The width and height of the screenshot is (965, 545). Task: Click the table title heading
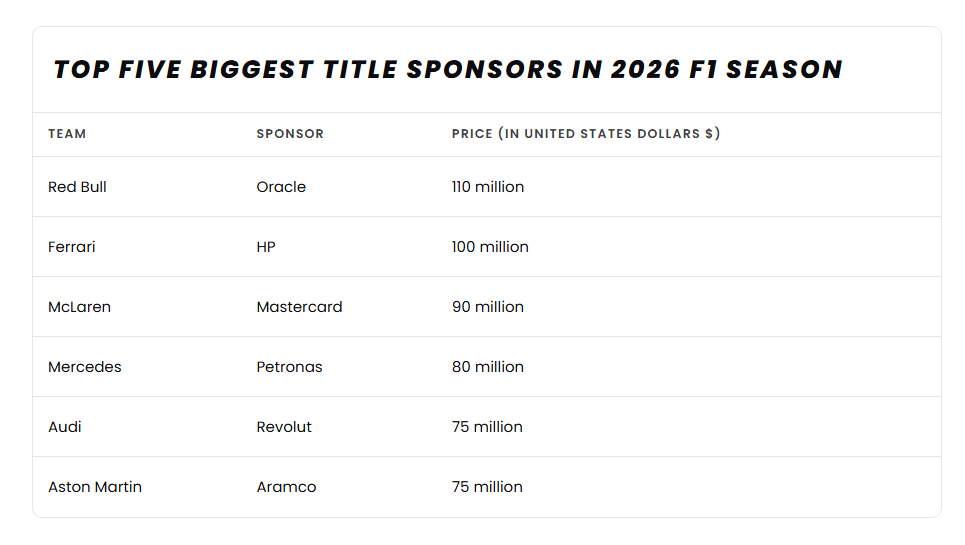tap(448, 70)
